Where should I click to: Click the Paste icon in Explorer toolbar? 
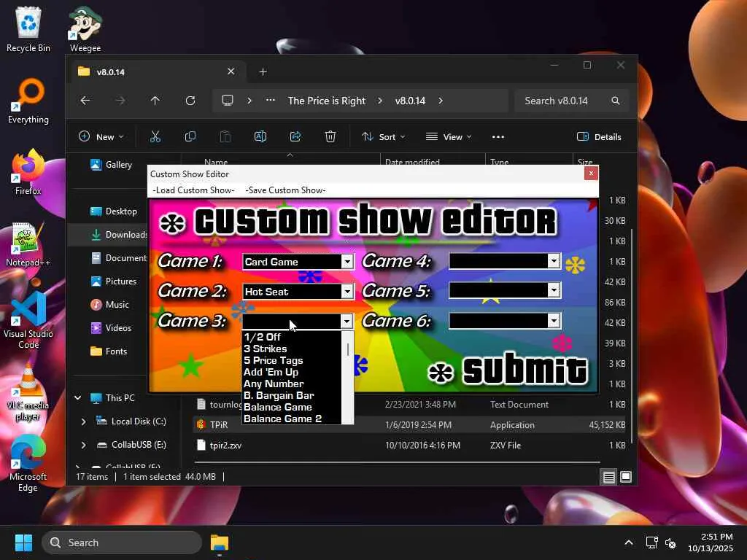tap(225, 136)
